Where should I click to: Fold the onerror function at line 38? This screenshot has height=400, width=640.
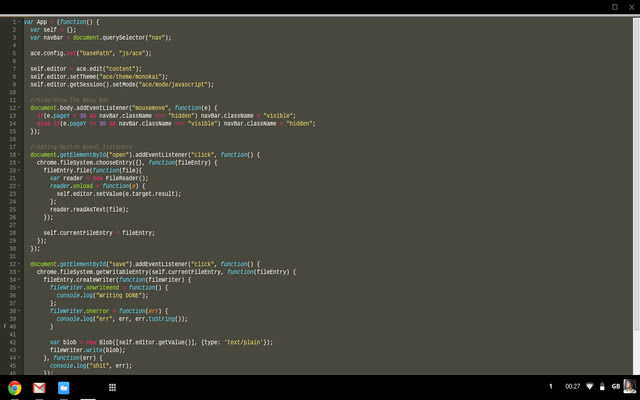[x=19, y=311]
